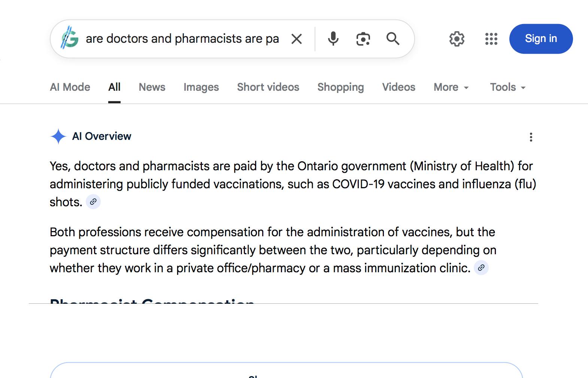Select the Images tab

(201, 87)
